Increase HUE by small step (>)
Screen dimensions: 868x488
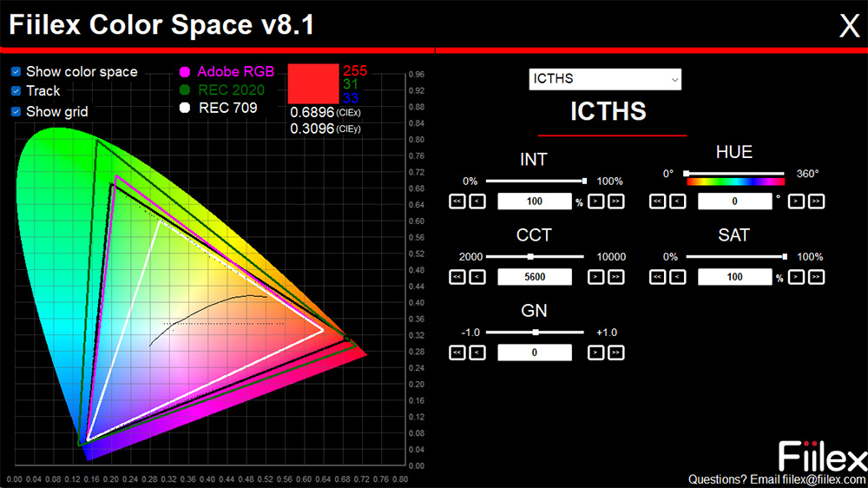click(796, 201)
